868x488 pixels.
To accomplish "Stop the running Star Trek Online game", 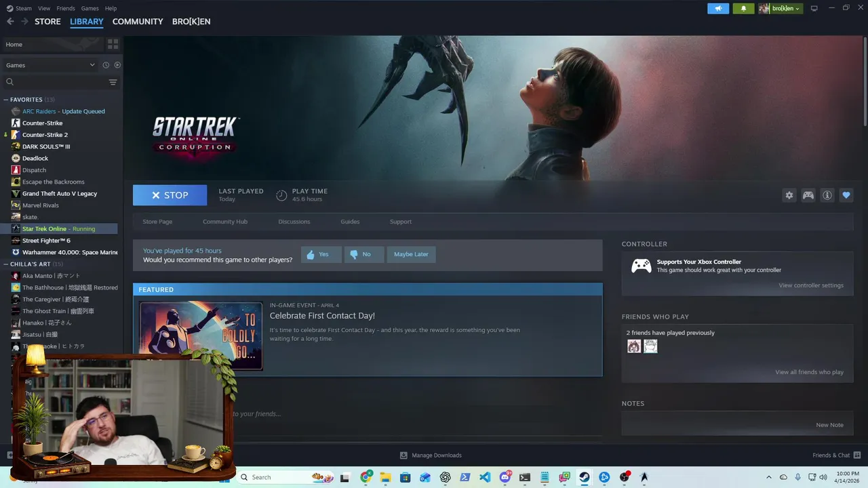I will 170,195.
